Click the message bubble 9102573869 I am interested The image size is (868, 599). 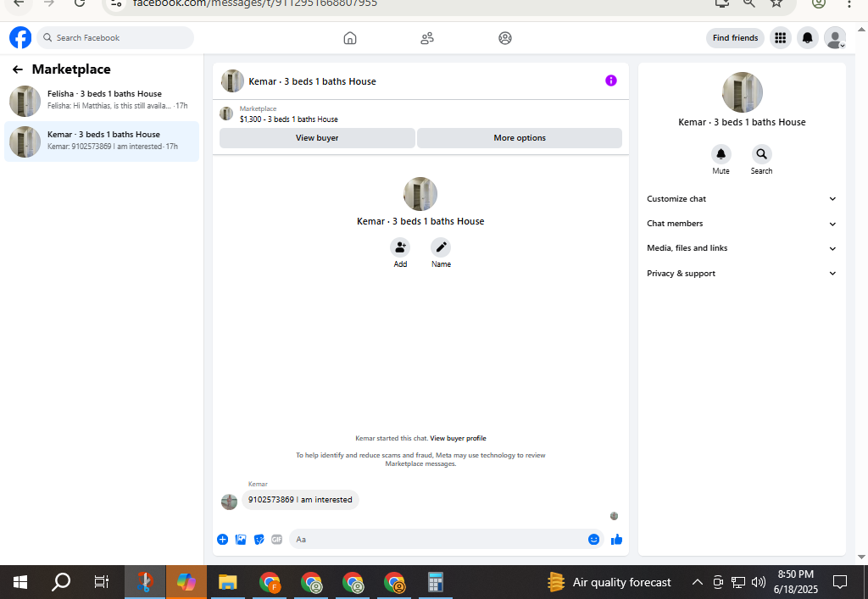click(x=300, y=499)
